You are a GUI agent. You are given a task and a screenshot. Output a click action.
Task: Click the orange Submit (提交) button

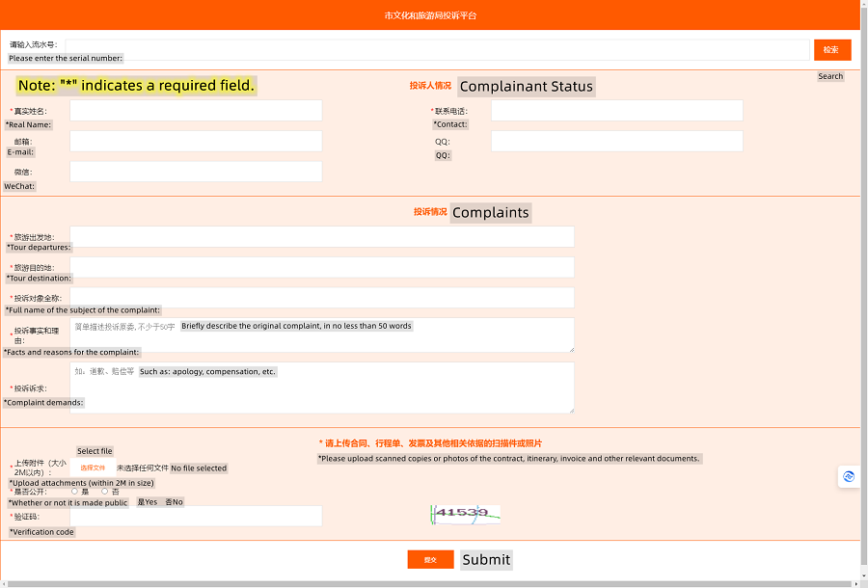tap(431, 560)
